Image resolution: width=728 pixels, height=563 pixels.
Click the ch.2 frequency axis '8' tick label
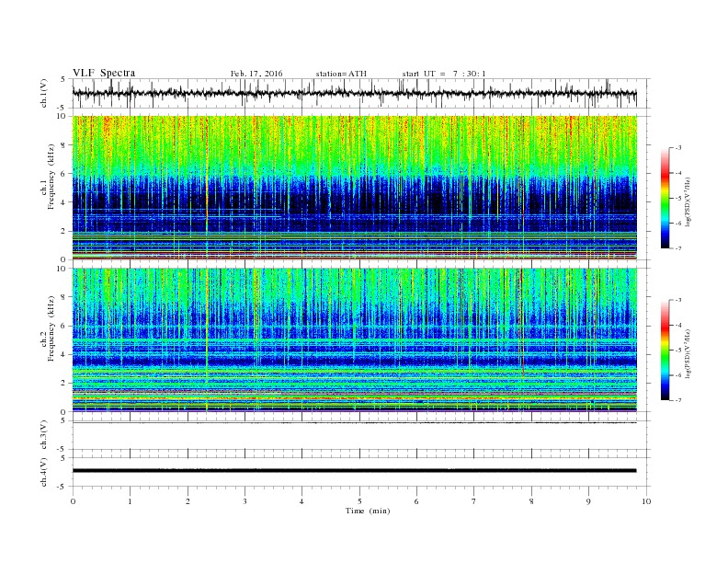click(x=64, y=297)
